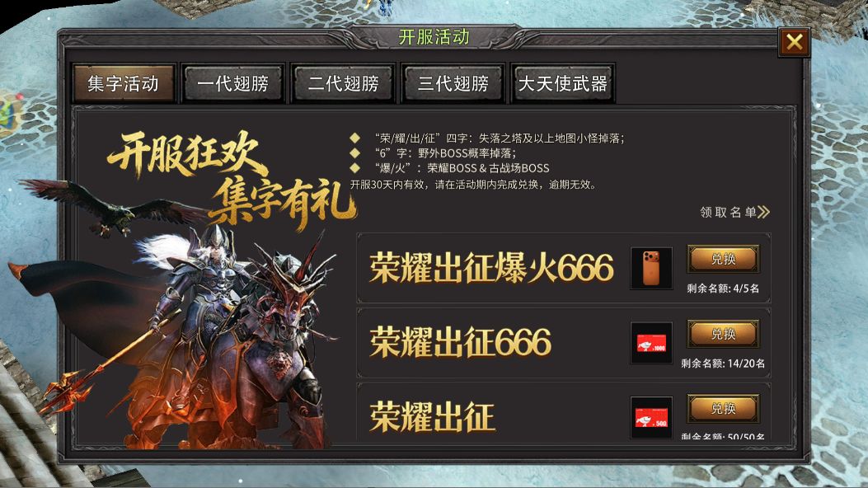Open the 二代翅膀 tab

coord(343,83)
